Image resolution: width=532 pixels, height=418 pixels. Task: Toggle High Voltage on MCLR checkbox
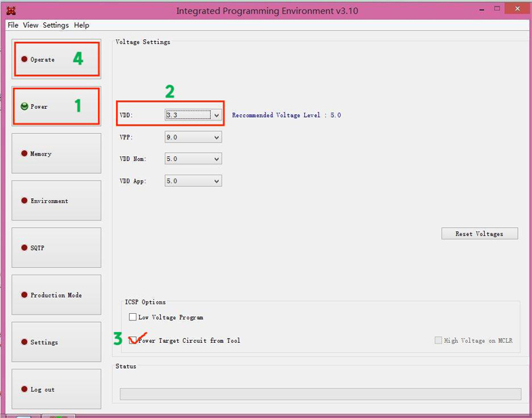pyautogui.click(x=438, y=340)
